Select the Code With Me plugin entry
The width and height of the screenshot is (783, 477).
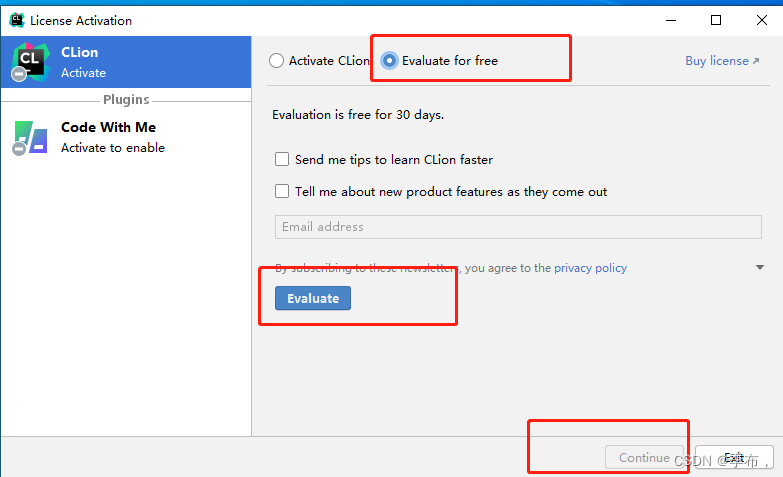click(126, 137)
